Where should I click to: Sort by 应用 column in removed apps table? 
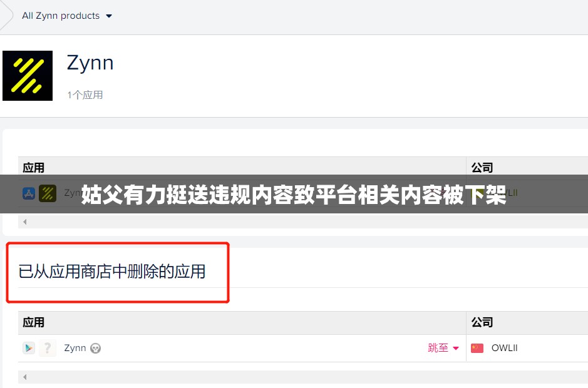(33, 322)
